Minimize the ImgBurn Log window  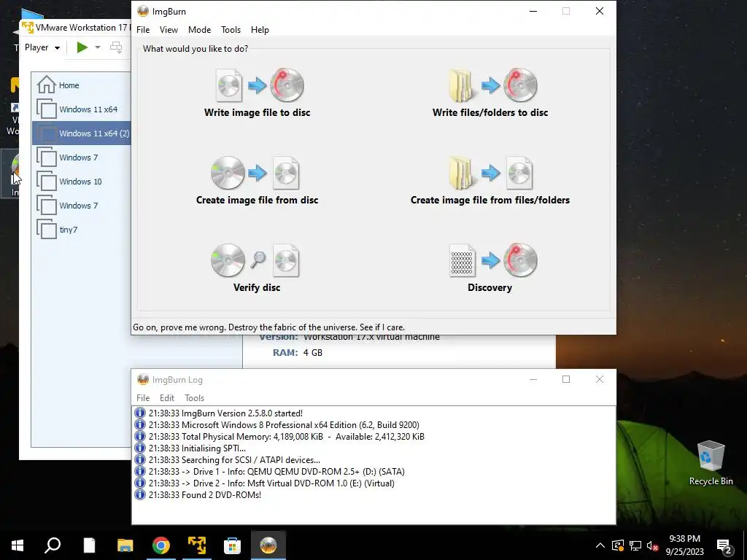(x=533, y=379)
